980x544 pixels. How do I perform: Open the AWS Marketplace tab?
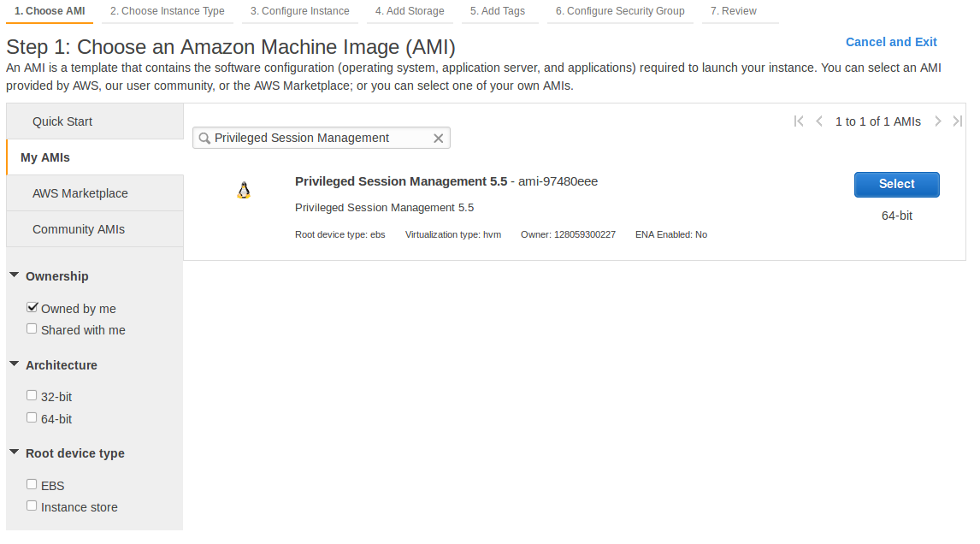80,193
